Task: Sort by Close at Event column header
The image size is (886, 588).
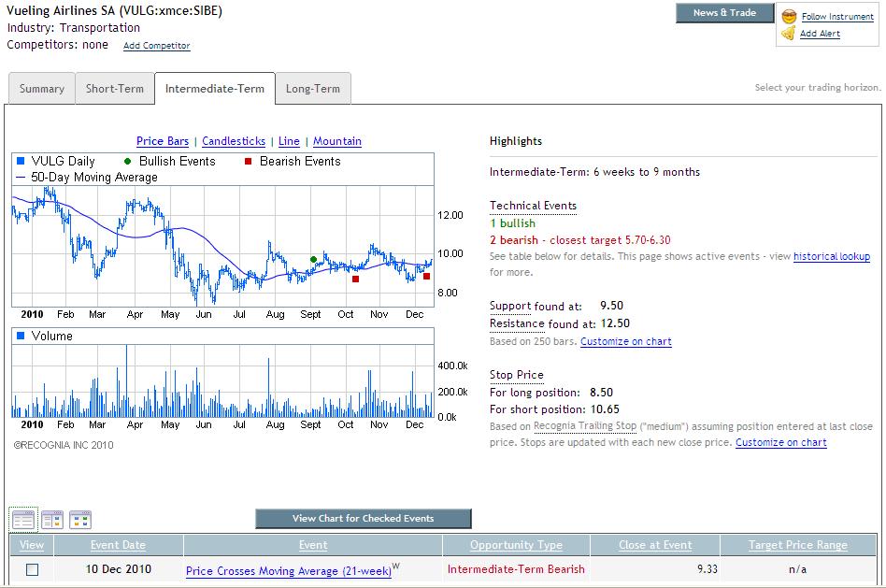Action: [x=655, y=545]
